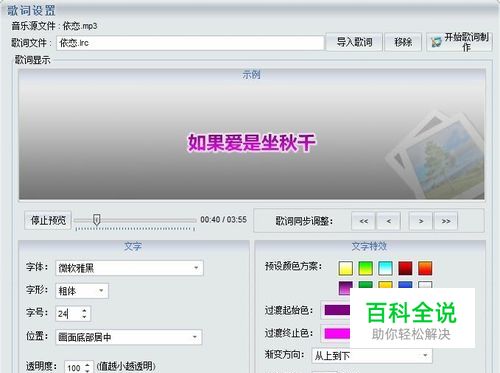The image size is (500, 373).
Task: Click the 00:40 / 03:55 time readout
Action: coord(223,220)
